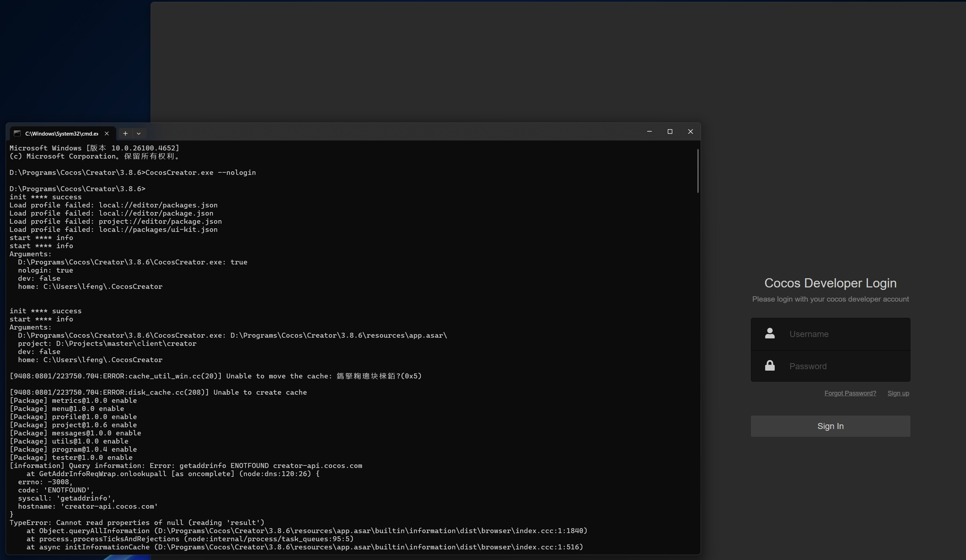
Task: Minimize the terminal window
Action: pos(649,131)
